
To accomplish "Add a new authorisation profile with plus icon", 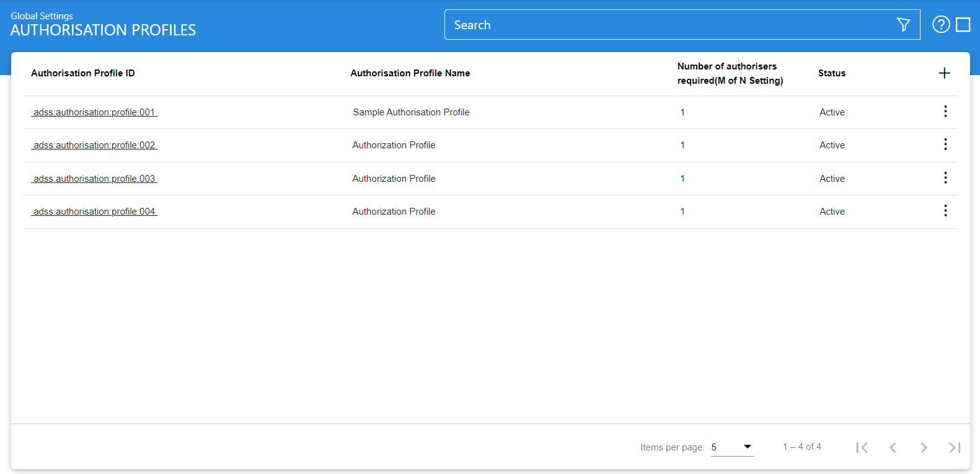I will pos(944,73).
